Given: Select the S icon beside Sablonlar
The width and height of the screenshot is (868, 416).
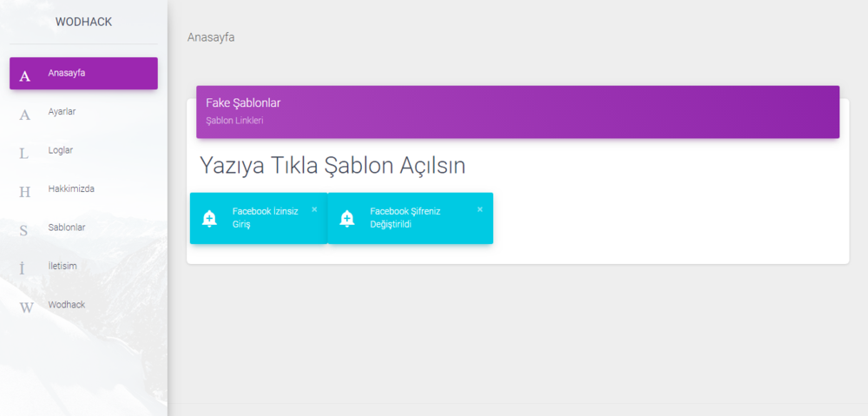Looking at the screenshot, I should point(23,231).
